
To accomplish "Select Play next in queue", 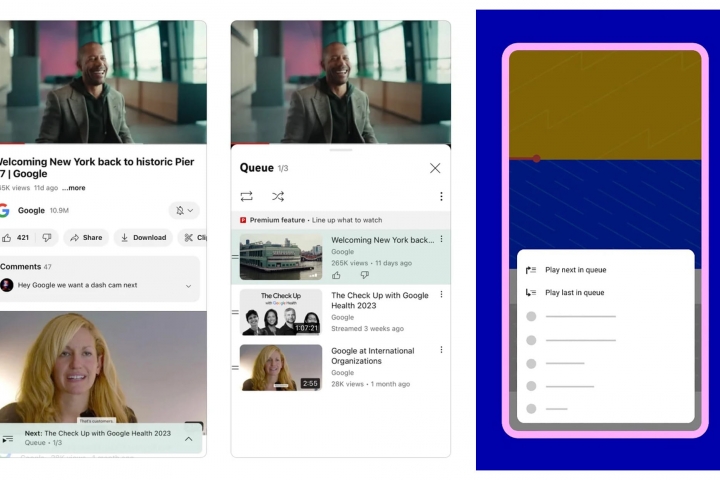I will point(575,270).
